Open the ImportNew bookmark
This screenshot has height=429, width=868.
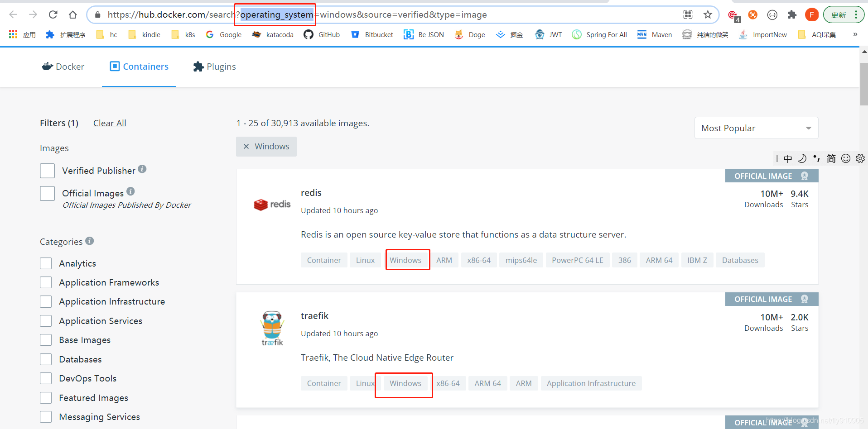pyautogui.click(x=763, y=34)
